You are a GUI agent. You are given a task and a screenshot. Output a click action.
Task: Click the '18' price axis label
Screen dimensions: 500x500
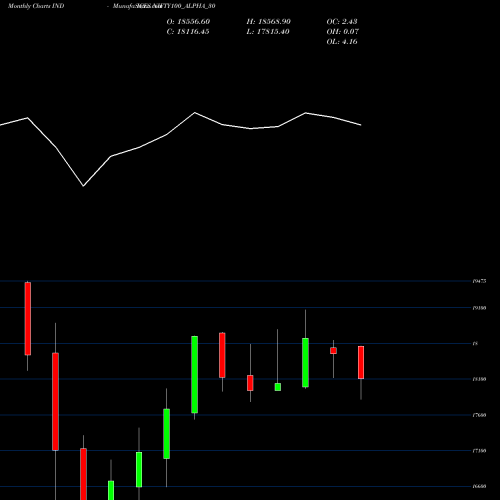(x=475, y=343)
